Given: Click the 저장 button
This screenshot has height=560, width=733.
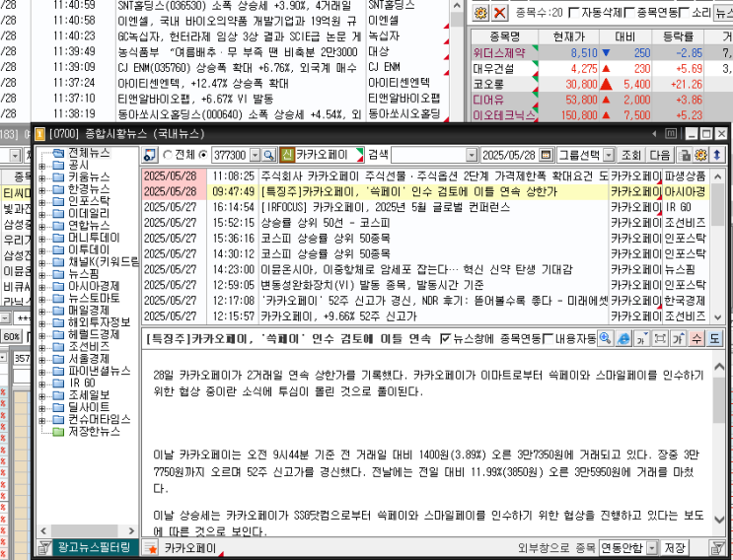Looking at the screenshot, I should coord(675,548).
